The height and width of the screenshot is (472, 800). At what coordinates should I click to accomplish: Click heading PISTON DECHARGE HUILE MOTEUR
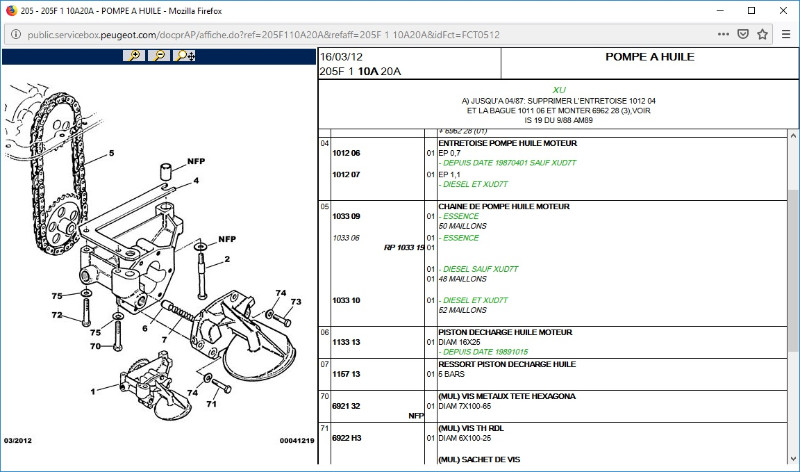[505, 332]
